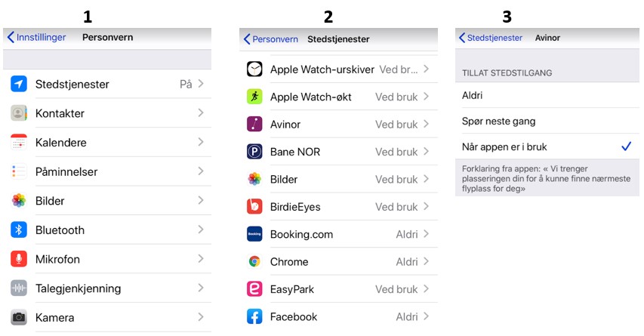The image size is (644, 336).
Task: Select the Chrome app icon
Action: [254, 262]
